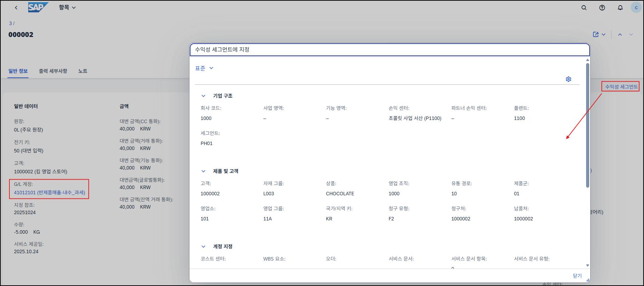Click the 상품 value CHOCOLATE
Image resolution: width=644 pixels, height=286 pixels.
(340, 194)
